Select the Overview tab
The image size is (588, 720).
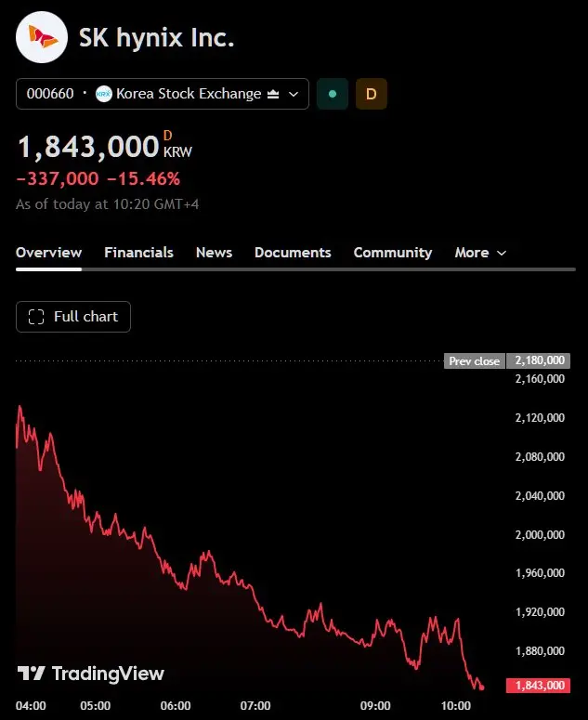(x=48, y=253)
